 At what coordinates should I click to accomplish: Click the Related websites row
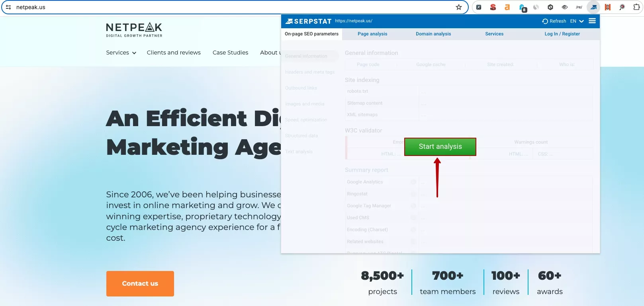coord(469,242)
